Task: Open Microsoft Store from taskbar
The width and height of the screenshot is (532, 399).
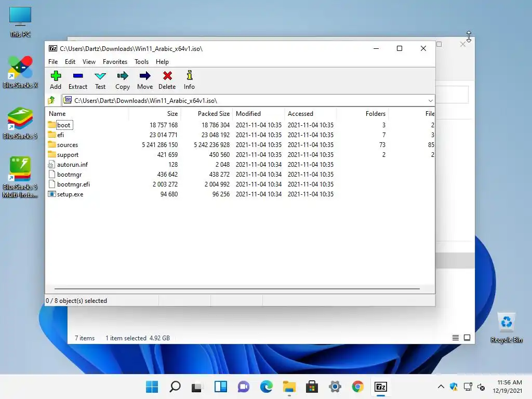Action: [312, 387]
